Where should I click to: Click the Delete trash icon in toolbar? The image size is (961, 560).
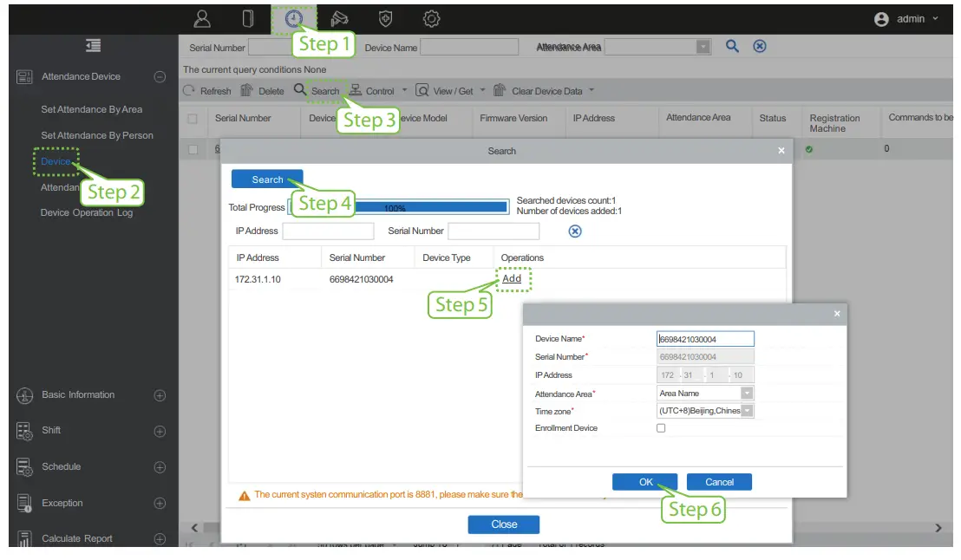(246, 91)
